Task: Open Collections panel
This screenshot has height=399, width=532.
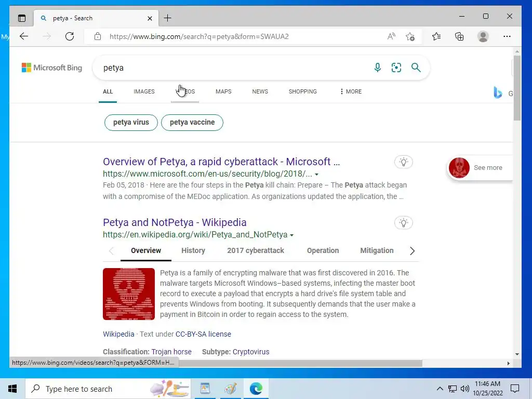Action: point(459,36)
